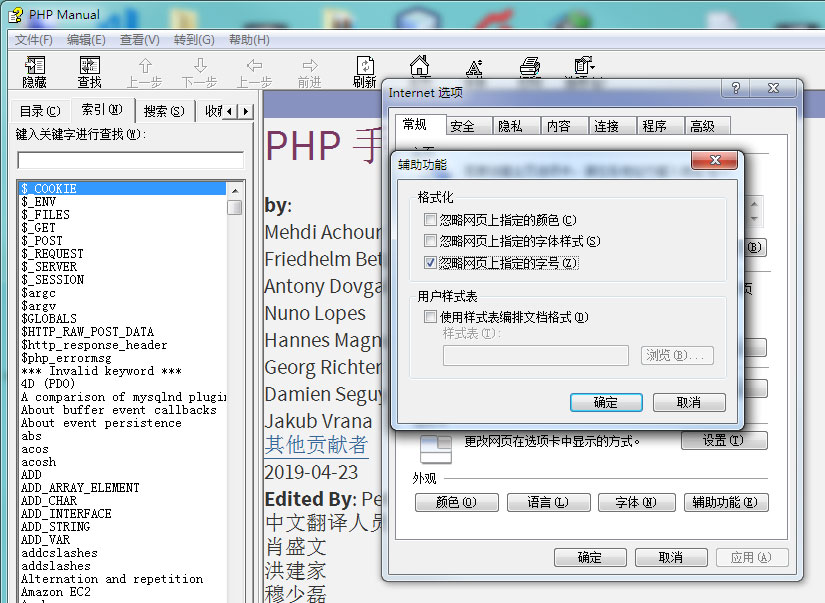Open the 文件(F) menu

34,40
